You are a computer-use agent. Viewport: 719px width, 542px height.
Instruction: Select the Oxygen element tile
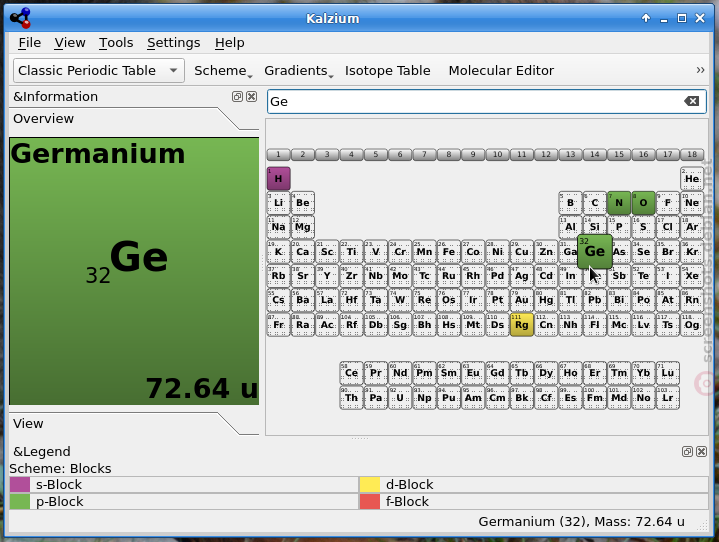point(643,203)
